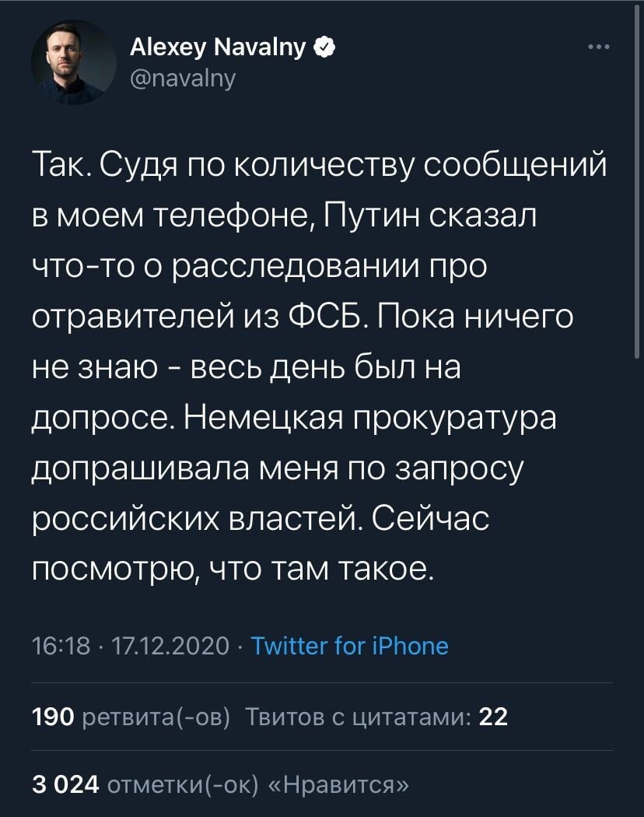Open the Twitter for iPhone source link
The height and width of the screenshot is (817, 644).
coord(350,646)
